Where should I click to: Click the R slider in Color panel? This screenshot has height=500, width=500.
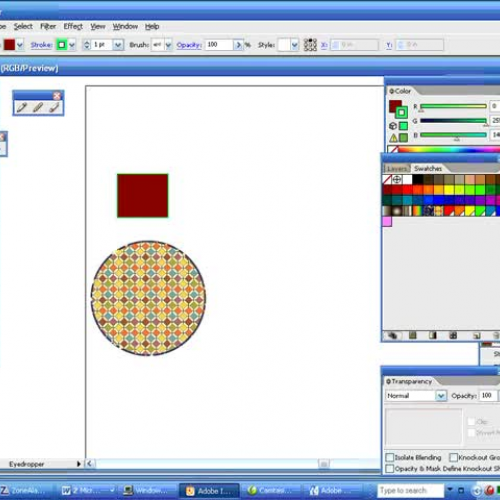(x=453, y=106)
